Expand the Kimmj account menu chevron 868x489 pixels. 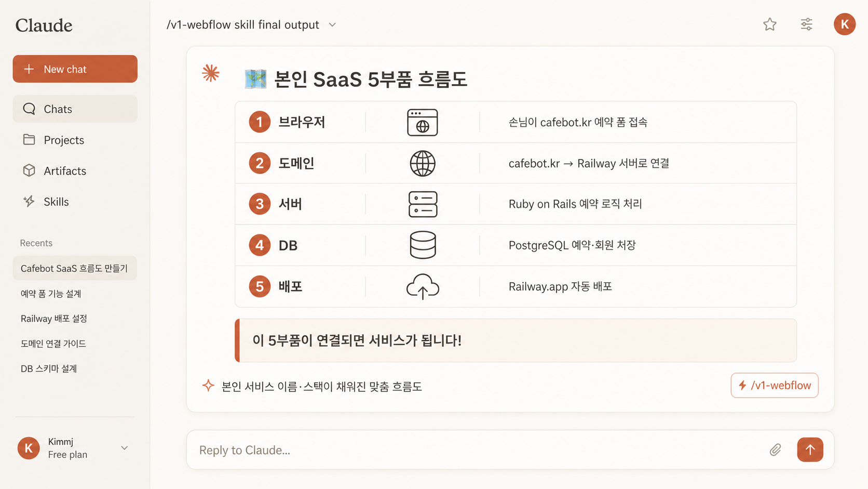tap(125, 448)
